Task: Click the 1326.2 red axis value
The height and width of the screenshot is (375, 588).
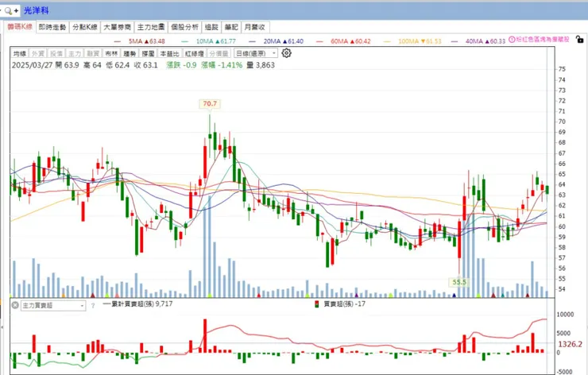Action: (571, 344)
